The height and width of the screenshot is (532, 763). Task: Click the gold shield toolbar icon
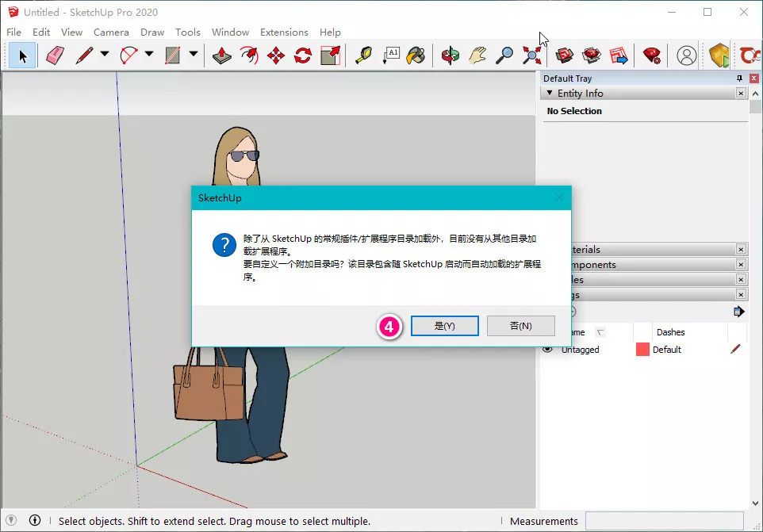click(719, 55)
